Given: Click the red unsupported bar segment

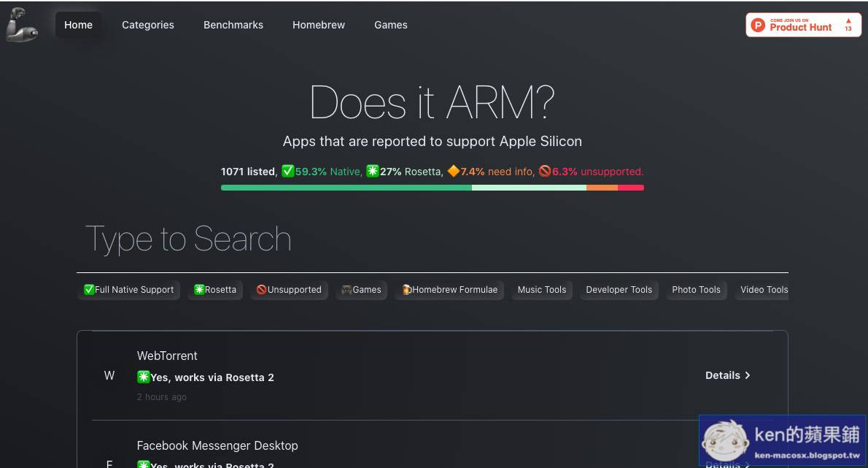Looking at the screenshot, I should click(631, 188).
